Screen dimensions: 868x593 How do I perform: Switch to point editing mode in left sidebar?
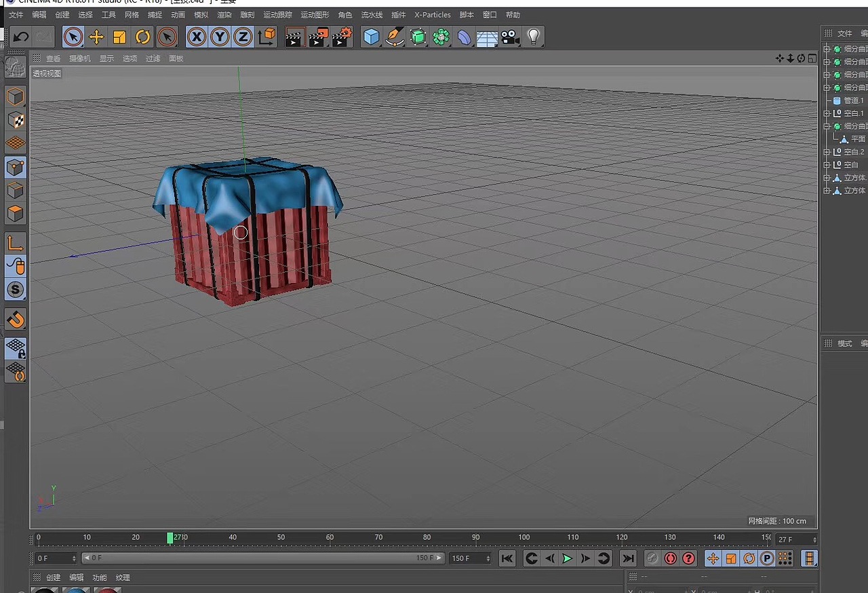15,167
